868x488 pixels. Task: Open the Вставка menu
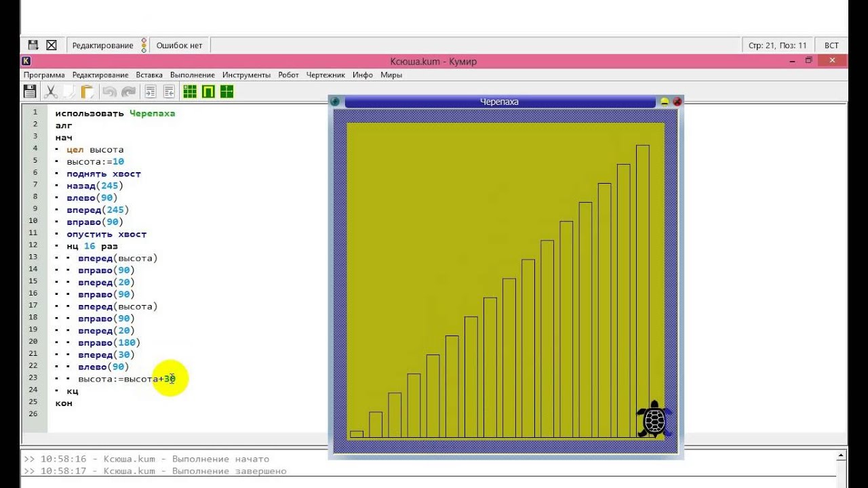tap(149, 75)
